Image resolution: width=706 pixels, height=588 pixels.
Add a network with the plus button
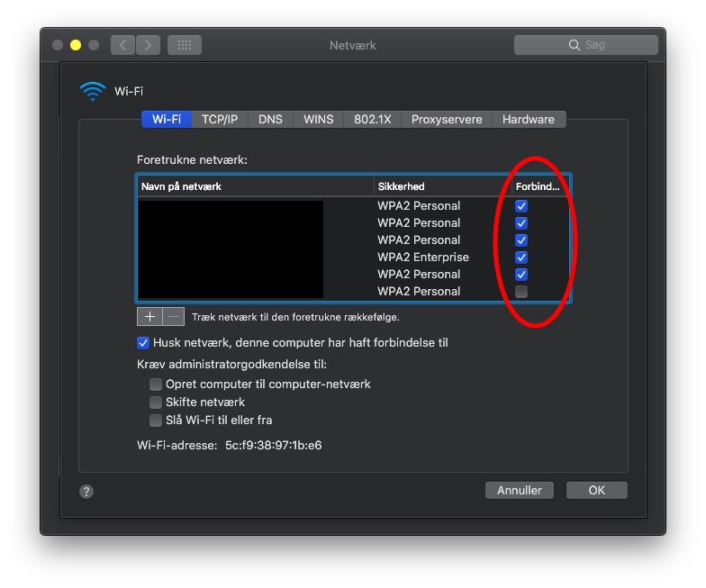149,317
